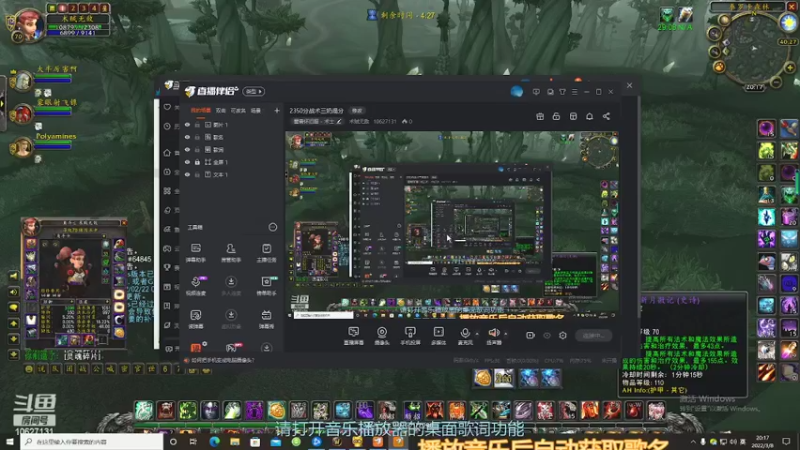Image resolution: width=800 pixels, height=450 pixels.
Task: Open the mode switch pill beside logo
Action: pos(254,91)
